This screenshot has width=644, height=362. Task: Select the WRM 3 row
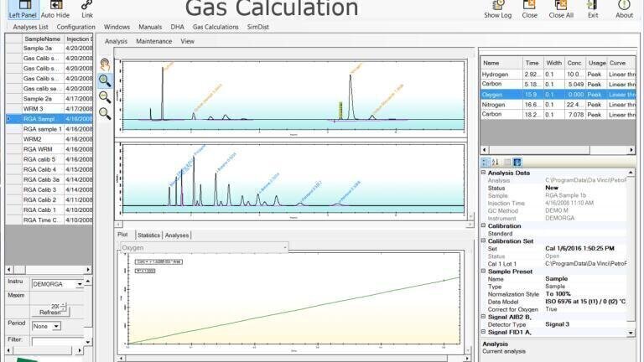coord(49,109)
